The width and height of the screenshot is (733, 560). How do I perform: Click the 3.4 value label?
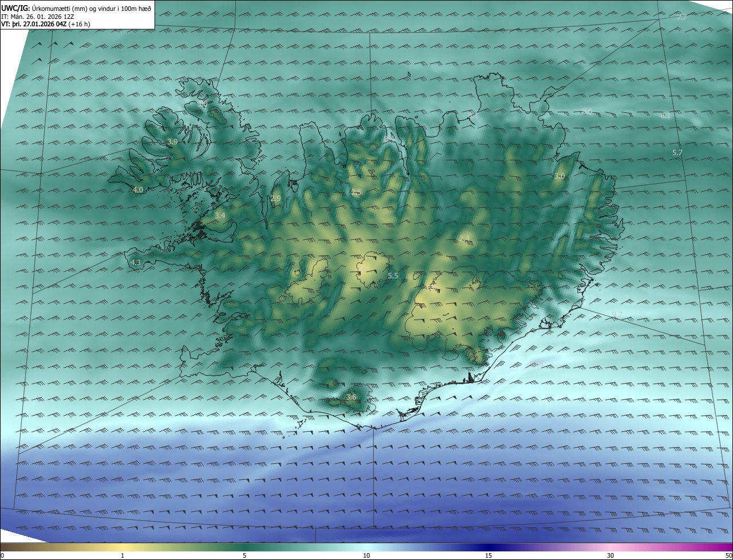coord(220,216)
